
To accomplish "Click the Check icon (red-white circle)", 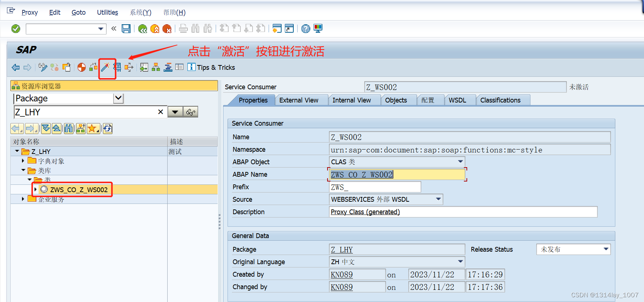I will click(x=82, y=67).
